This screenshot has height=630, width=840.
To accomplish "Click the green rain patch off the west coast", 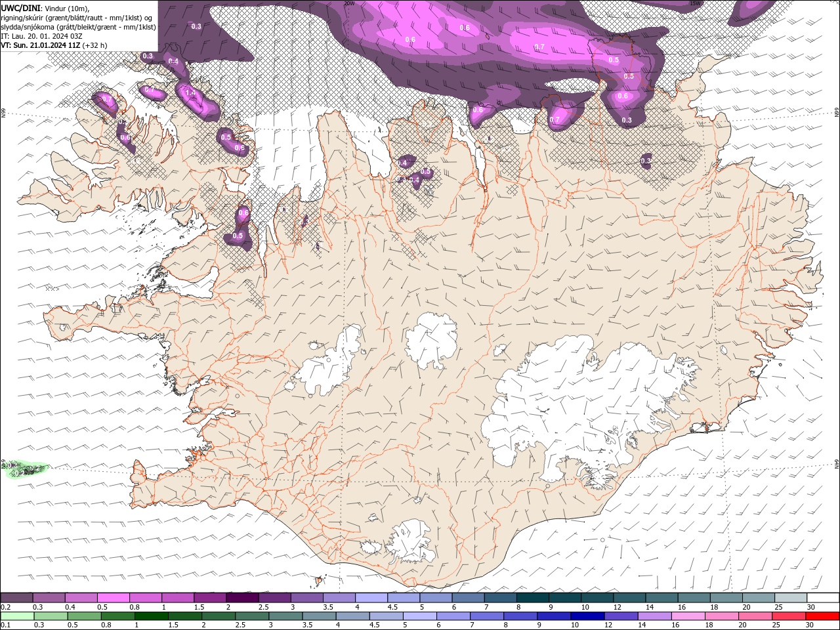I will 26,470.
